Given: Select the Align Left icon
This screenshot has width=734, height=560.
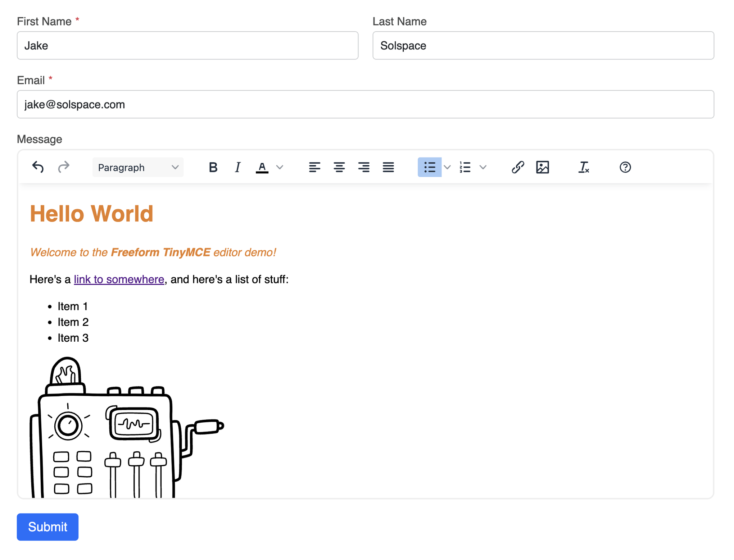Looking at the screenshot, I should click(x=314, y=167).
